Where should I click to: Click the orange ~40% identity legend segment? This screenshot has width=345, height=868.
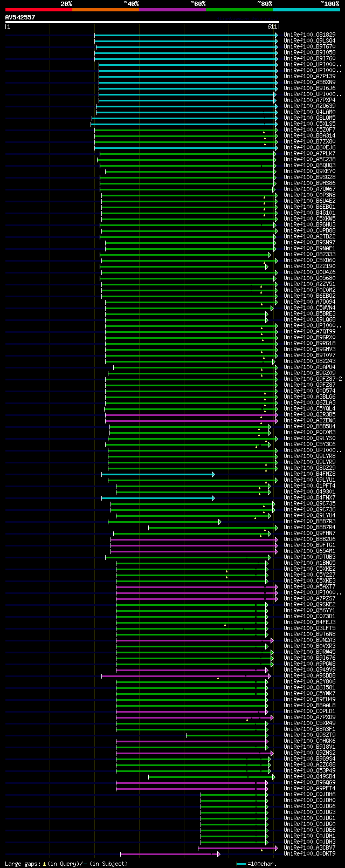(105, 10)
